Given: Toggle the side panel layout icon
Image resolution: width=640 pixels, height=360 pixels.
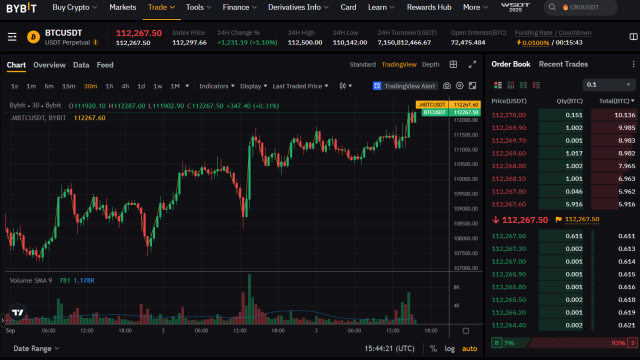Looking at the screenshot, I should pyautogui.click(x=633, y=37).
